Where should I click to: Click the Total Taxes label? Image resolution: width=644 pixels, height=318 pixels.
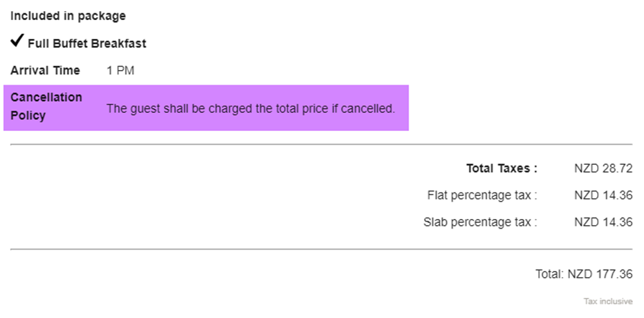[501, 168]
